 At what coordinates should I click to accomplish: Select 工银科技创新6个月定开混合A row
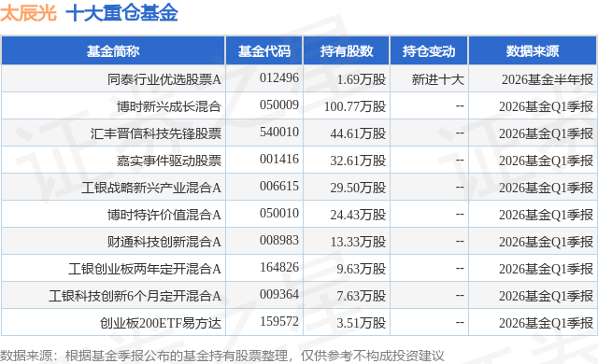299,296
